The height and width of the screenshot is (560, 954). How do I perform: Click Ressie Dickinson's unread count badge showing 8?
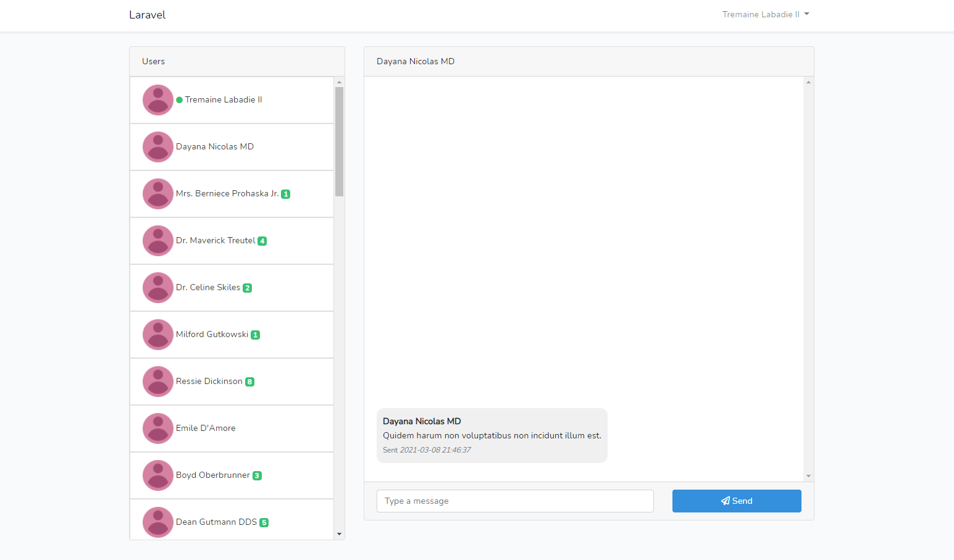(249, 382)
